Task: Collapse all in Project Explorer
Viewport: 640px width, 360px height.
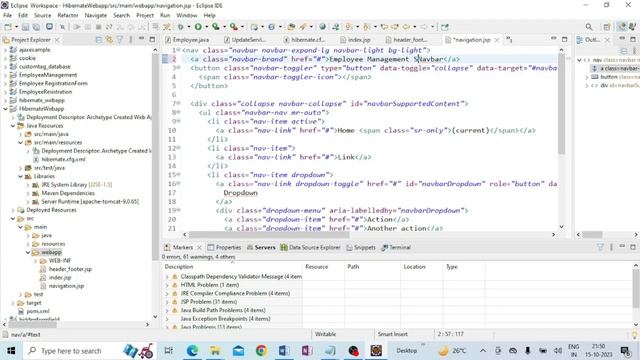Action: point(99,40)
